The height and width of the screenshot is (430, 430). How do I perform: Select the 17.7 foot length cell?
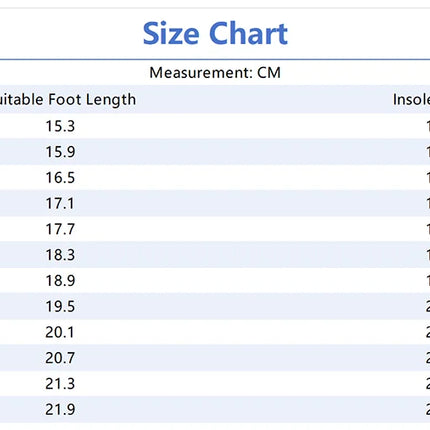tap(60, 229)
